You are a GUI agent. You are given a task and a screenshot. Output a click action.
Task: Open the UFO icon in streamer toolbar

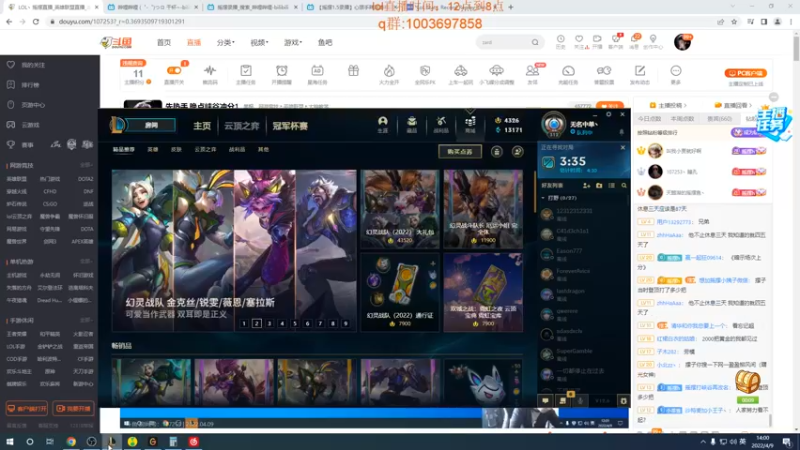click(496, 73)
